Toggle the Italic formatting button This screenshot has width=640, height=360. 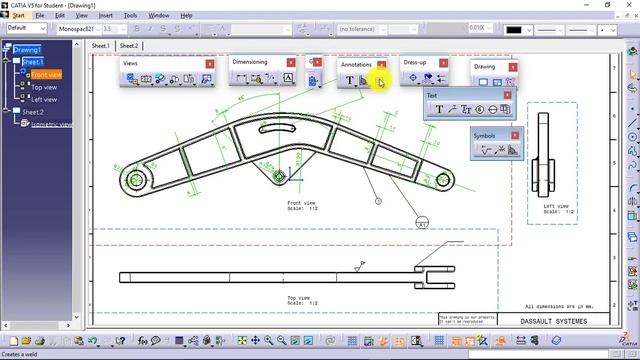point(150,29)
